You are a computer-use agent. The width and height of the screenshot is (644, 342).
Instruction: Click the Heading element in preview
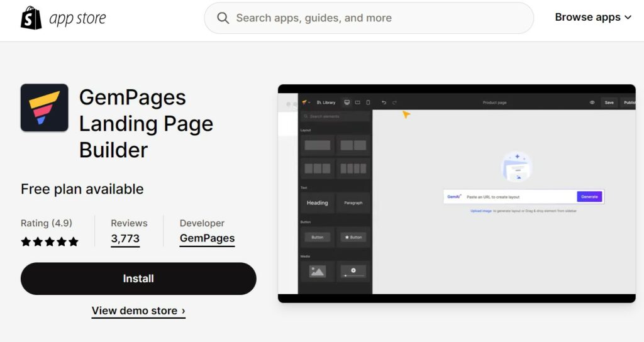click(318, 203)
